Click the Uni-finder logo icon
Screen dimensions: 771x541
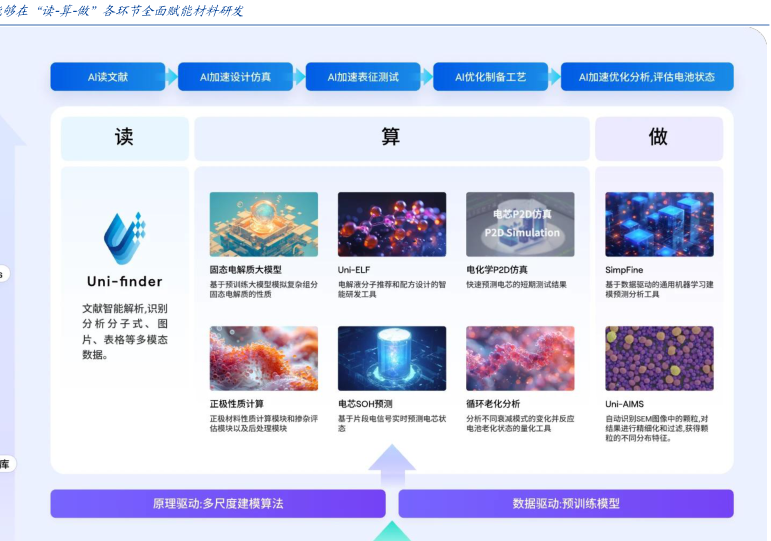tap(124, 238)
